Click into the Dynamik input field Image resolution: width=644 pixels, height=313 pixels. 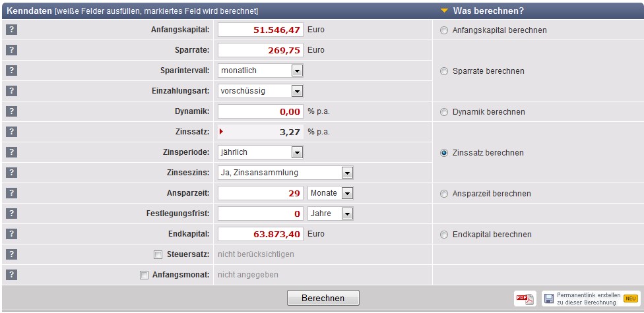(261, 111)
